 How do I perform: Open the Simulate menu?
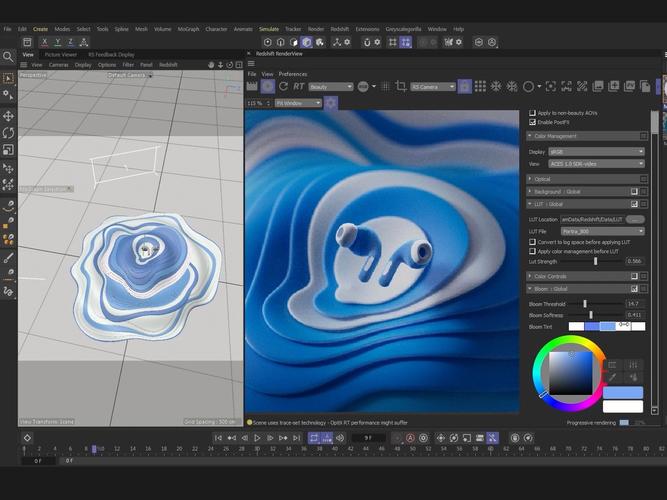point(269,29)
